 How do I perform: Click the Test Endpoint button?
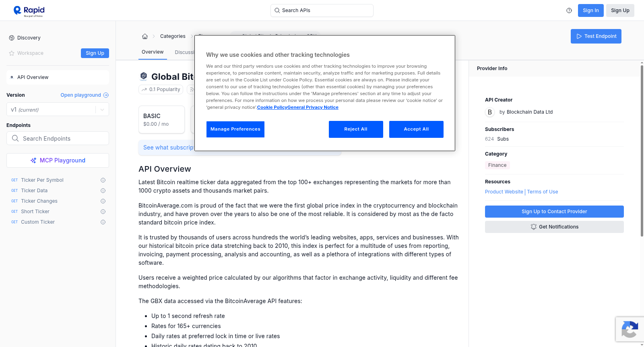[596, 36]
